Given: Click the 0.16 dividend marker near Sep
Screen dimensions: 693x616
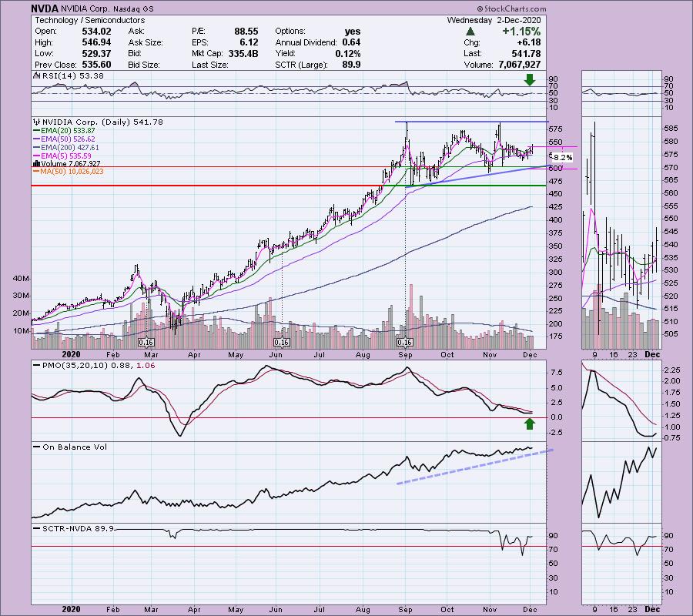Looking at the screenshot, I should coord(405,343).
